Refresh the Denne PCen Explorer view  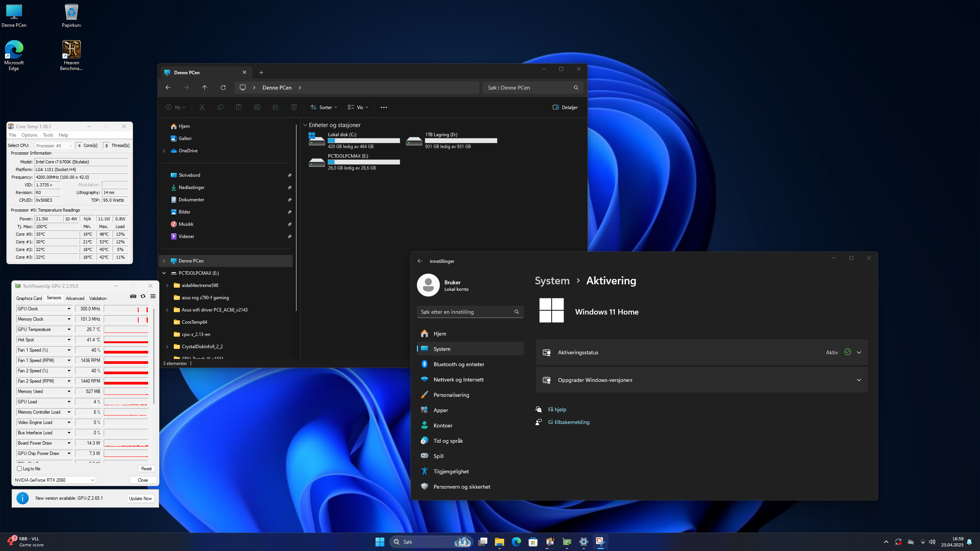coord(223,88)
